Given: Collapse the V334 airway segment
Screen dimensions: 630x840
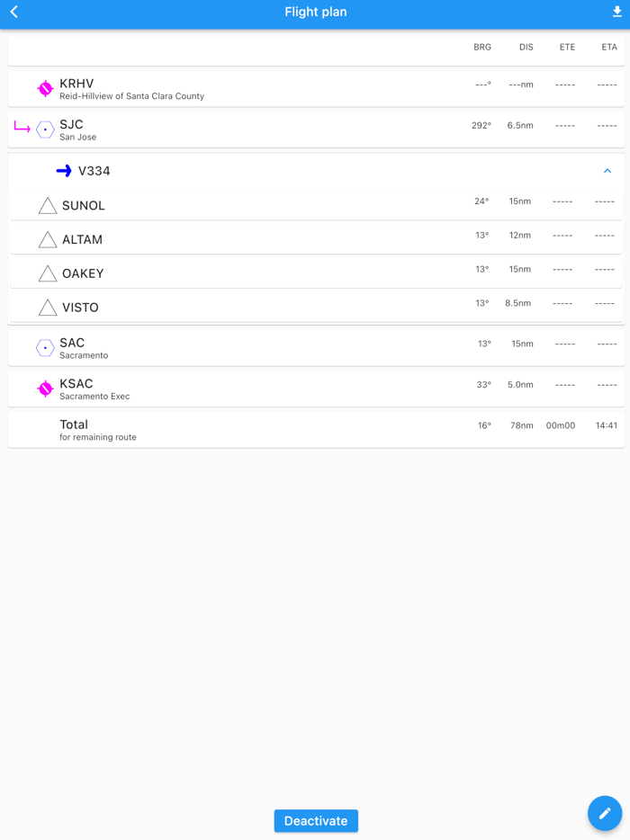Looking at the screenshot, I should (607, 170).
